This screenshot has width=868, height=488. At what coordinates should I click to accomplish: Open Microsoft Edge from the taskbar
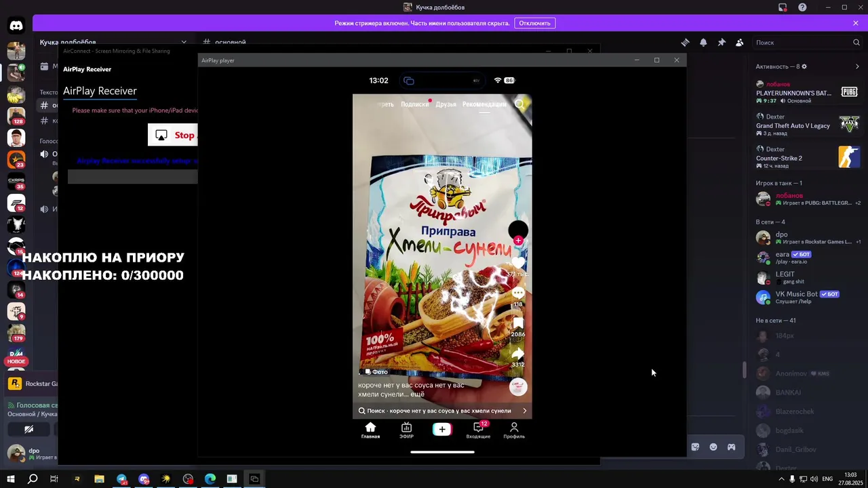coord(210,479)
